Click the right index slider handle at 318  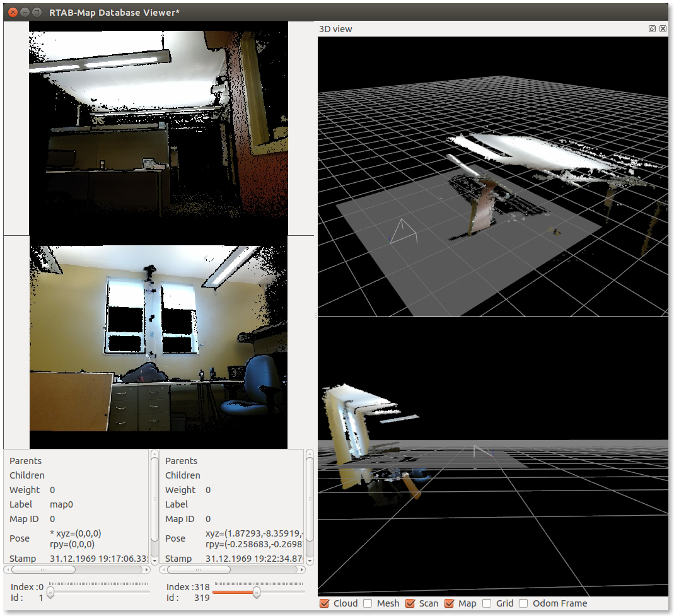click(x=256, y=593)
